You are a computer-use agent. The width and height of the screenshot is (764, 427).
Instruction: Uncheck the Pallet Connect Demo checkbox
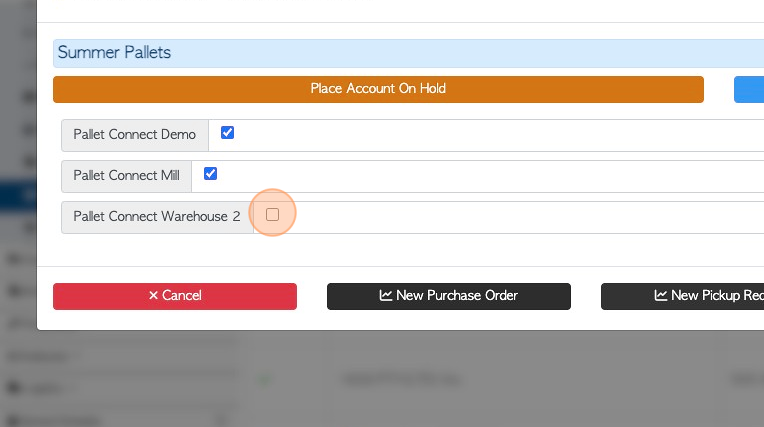[227, 133]
